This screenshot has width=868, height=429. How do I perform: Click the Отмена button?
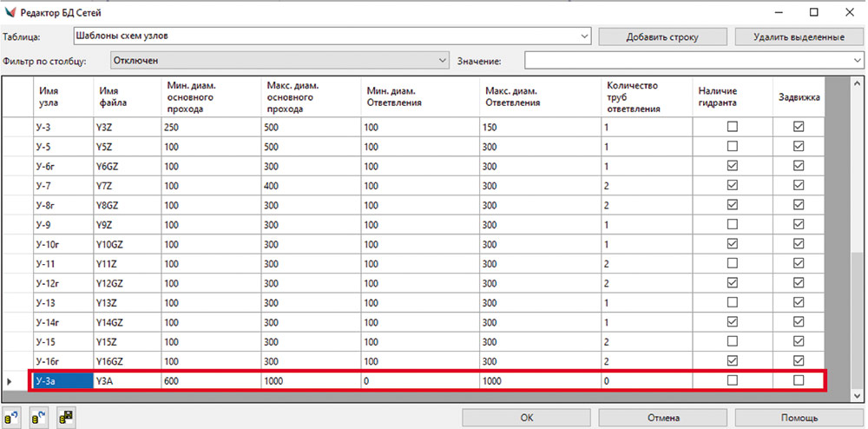(x=661, y=418)
